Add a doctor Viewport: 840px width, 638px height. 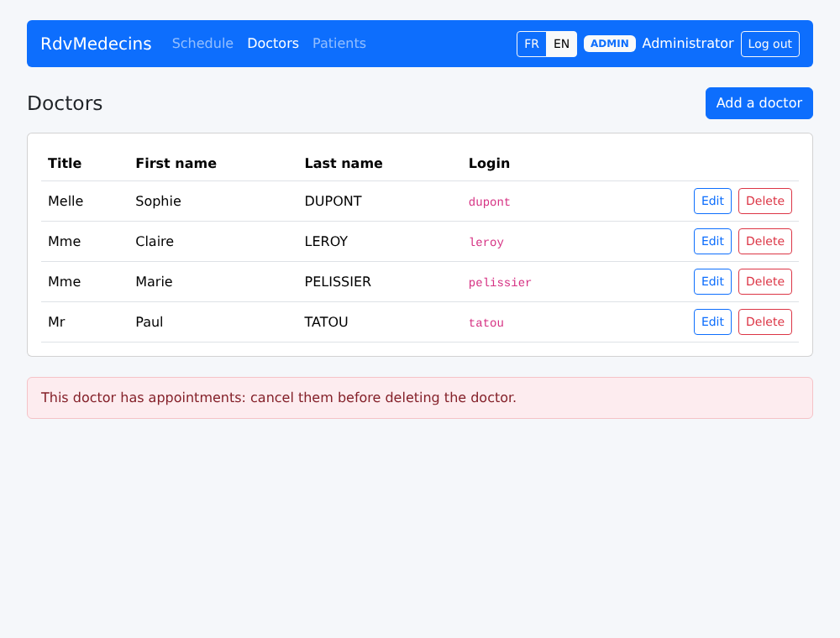click(759, 102)
